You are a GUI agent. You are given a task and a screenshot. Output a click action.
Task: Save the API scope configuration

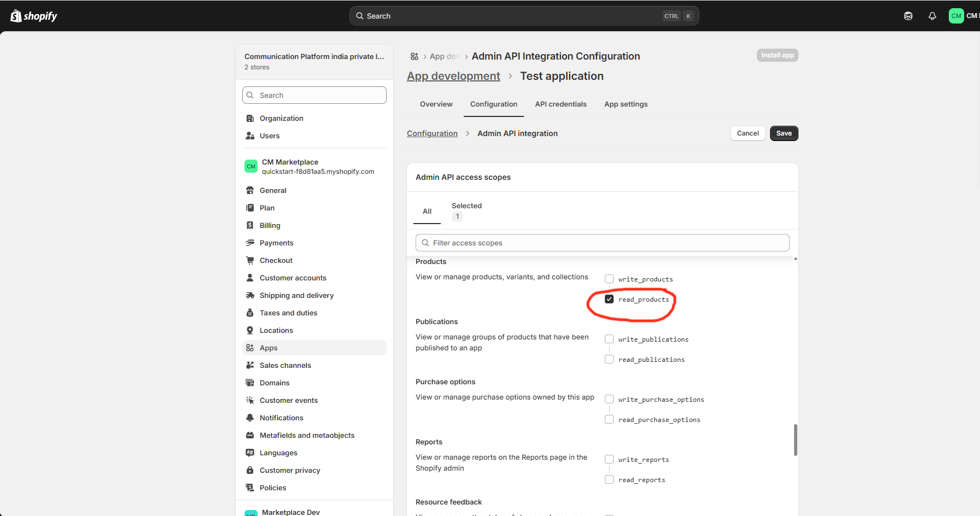pyautogui.click(x=784, y=133)
